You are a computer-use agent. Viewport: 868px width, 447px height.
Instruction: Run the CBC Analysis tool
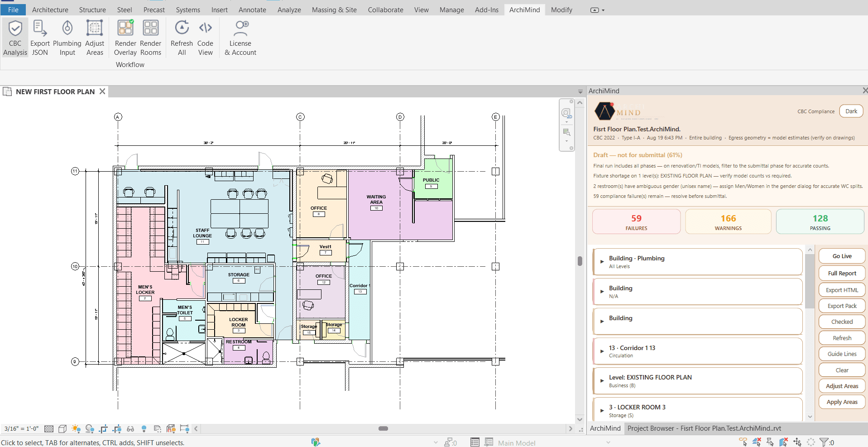[x=15, y=38]
